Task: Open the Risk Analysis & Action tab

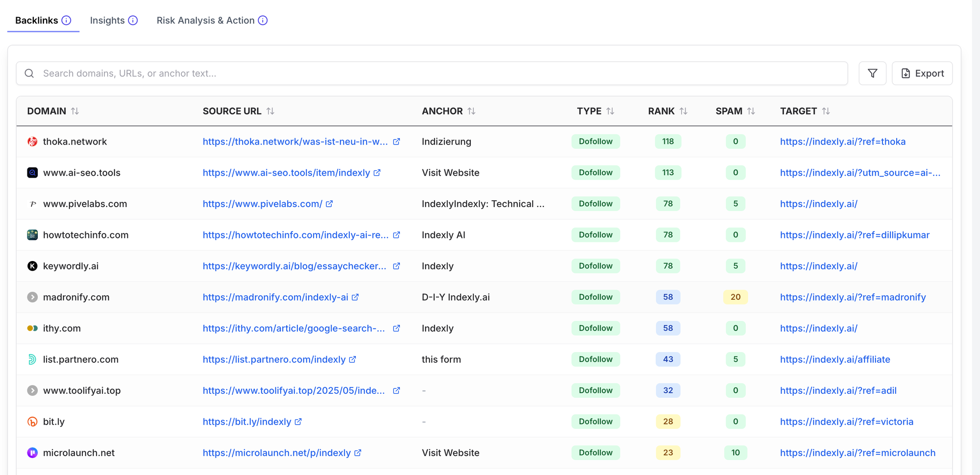Action: [x=205, y=20]
